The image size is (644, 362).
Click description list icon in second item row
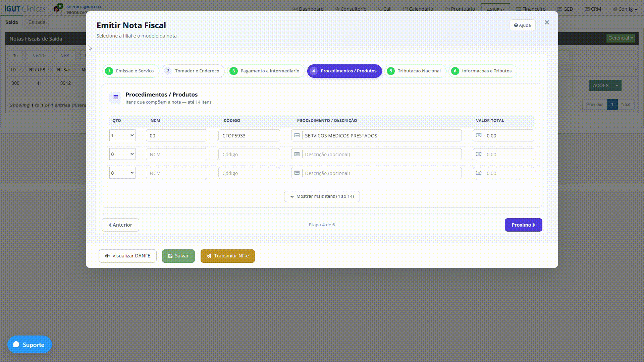(x=297, y=154)
